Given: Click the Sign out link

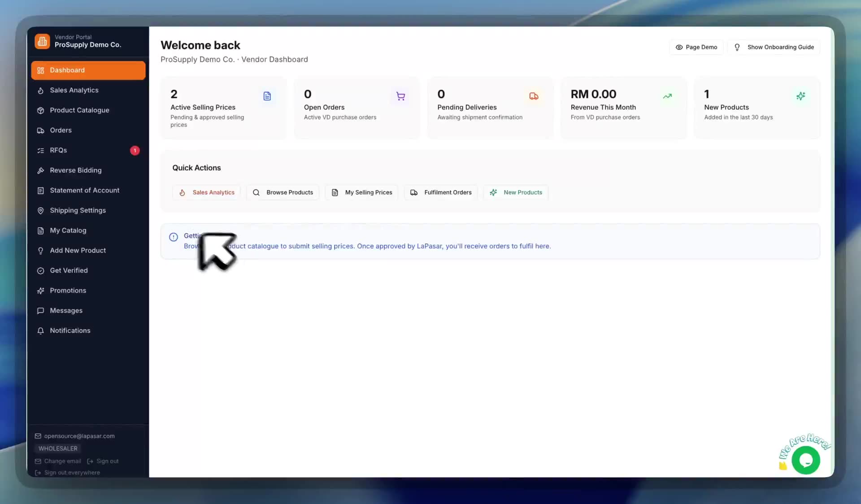Looking at the screenshot, I should 103,461.
